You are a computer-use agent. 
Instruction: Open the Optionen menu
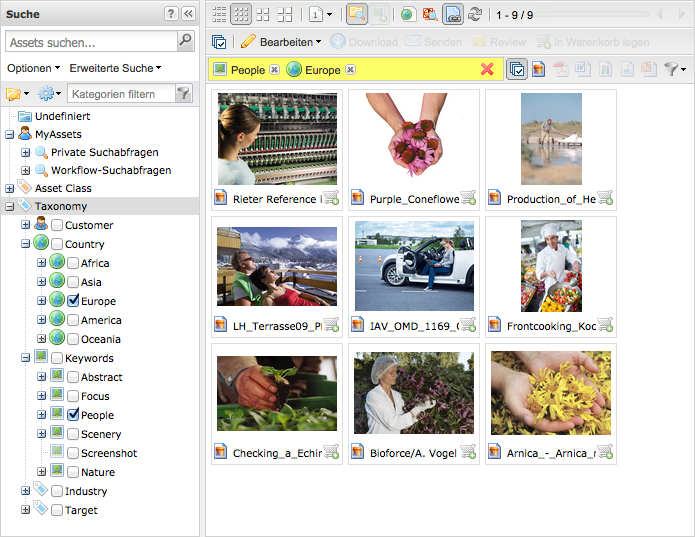click(x=33, y=68)
